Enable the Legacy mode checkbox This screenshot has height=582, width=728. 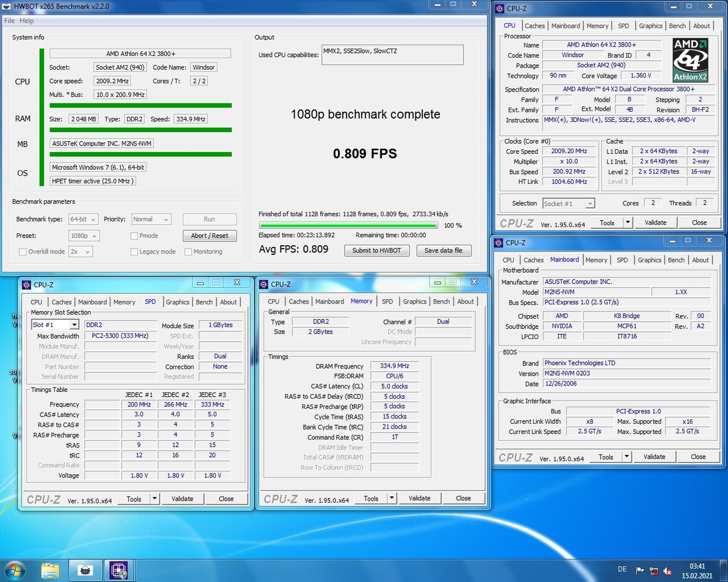pos(134,252)
